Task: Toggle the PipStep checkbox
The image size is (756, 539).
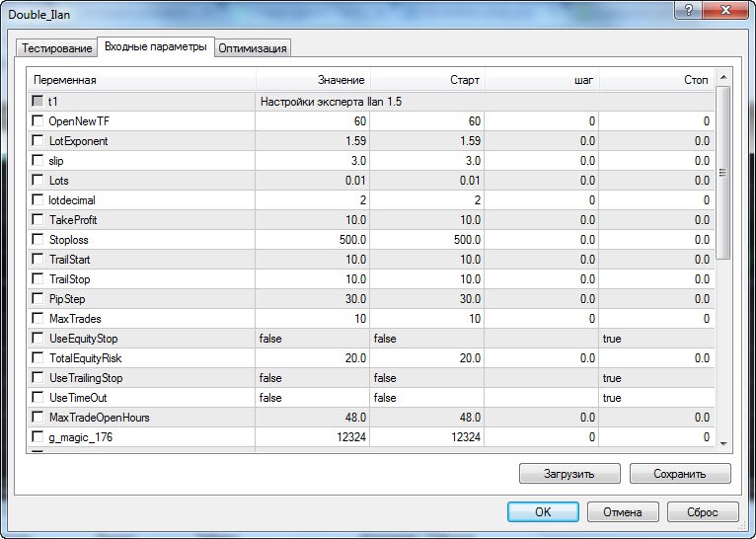Action: tap(38, 299)
